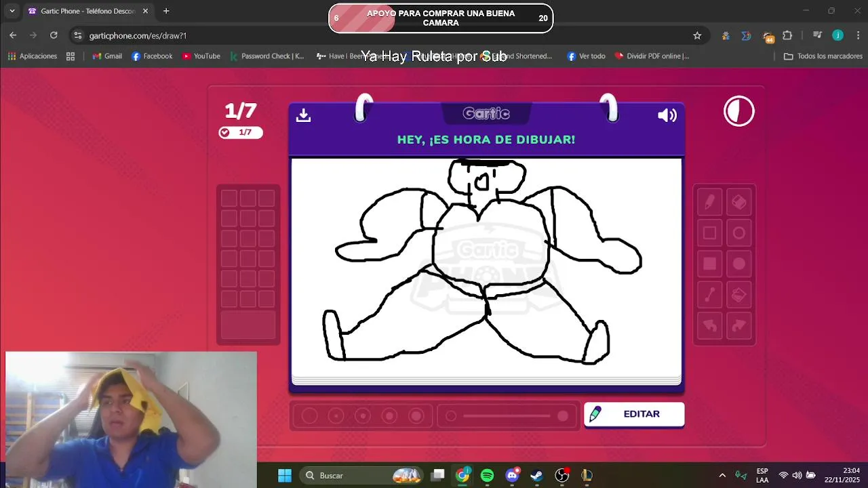The width and height of the screenshot is (868, 488).
Task: Open the volume control in system tray
Action: coord(797,476)
